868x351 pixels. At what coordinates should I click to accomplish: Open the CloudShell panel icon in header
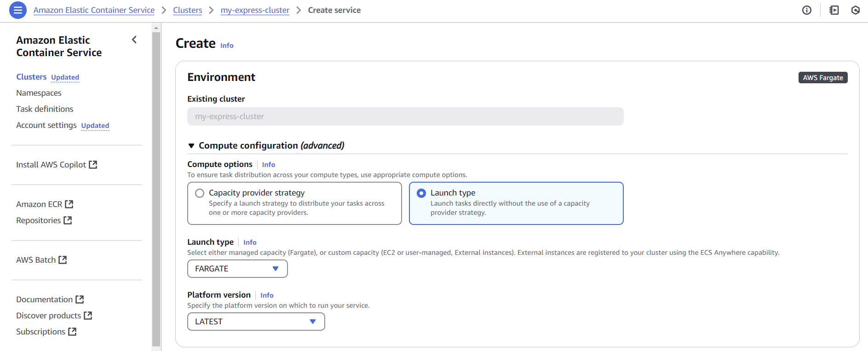(x=834, y=10)
